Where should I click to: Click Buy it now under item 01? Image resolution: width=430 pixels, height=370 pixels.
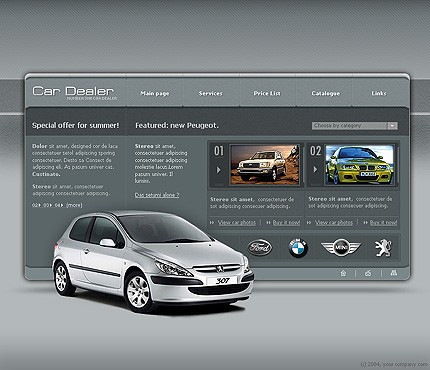coord(286,222)
